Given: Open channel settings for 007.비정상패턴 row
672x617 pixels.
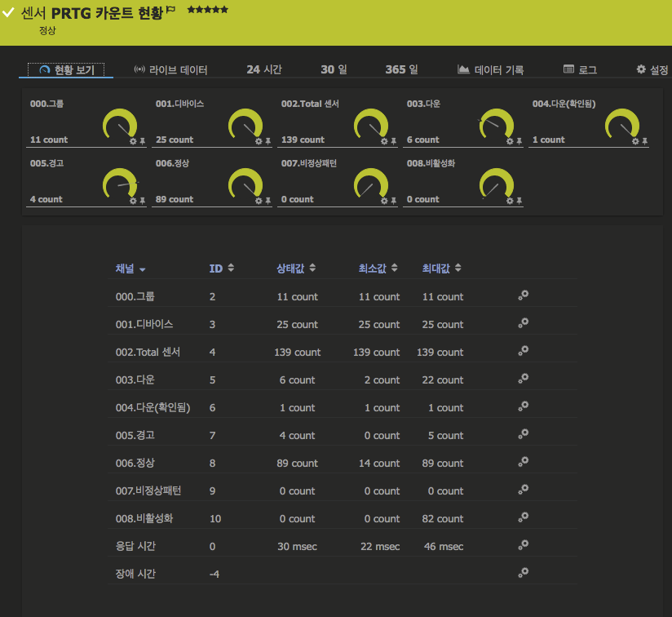Looking at the screenshot, I should [x=524, y=489].
